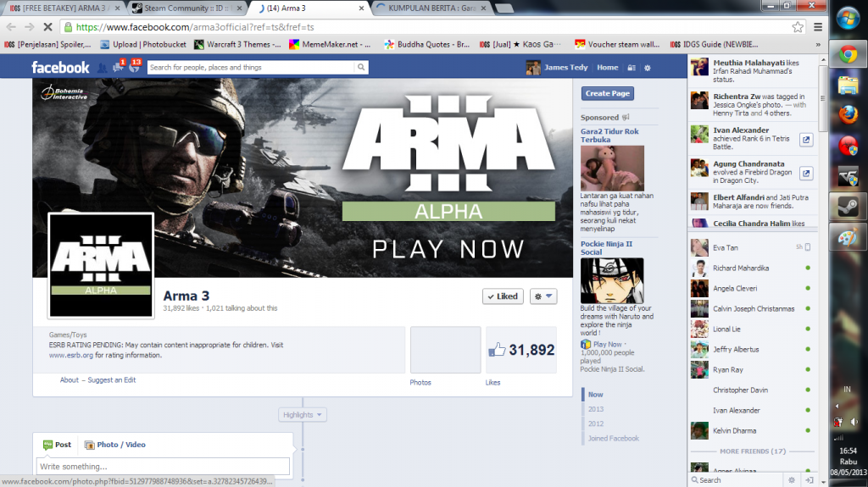This screenshot has width=868, height=487.
Task: Open MemeMaker.net bookmark
Action: tap(330, 44)
